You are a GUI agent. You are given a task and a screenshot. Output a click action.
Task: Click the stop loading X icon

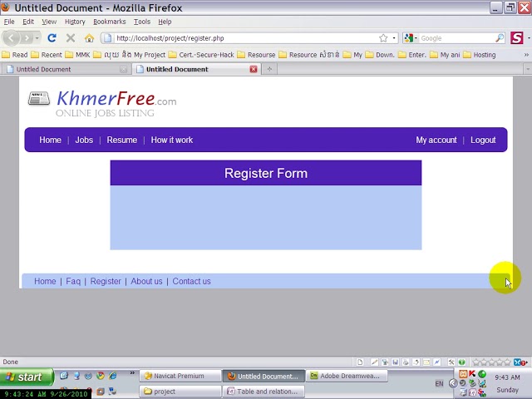71,38
